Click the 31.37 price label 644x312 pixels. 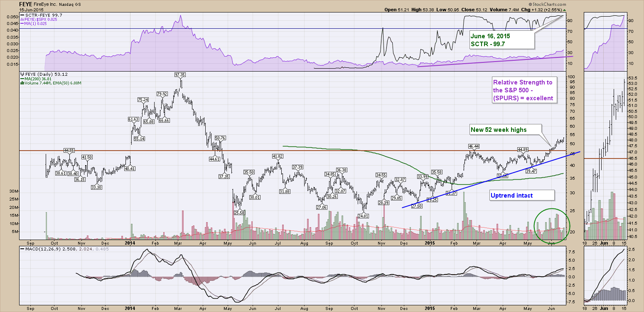click(x=451, y=193)
